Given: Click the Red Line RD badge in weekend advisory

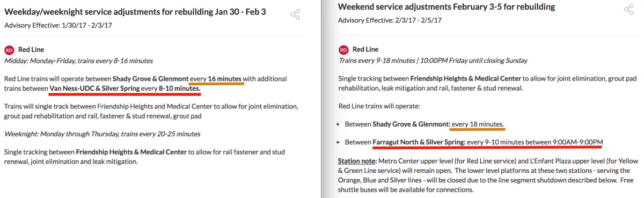Looking at the screenshot, I should pos(343,50).
